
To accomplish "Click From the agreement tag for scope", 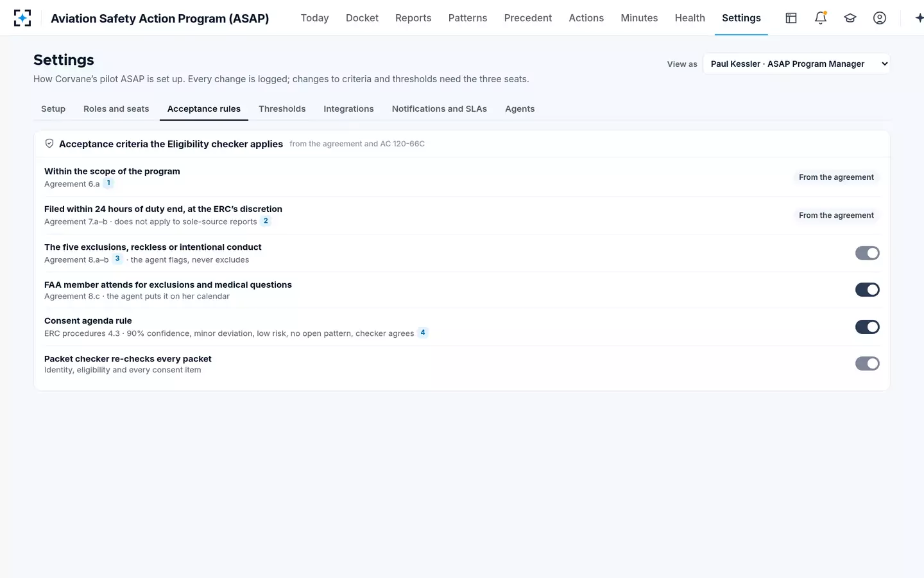I will coord(836,177).
